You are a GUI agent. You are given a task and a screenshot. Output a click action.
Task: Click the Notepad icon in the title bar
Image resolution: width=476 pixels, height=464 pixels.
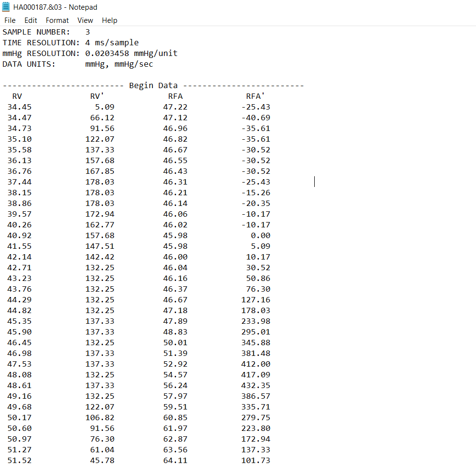(7, 7)
